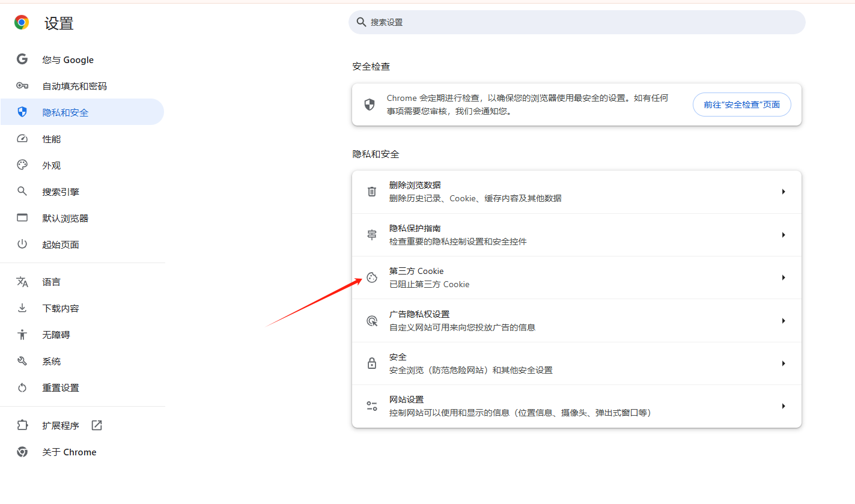Image resolution: width=855 pixels, height=504 pixels.
Task: Open 系统 settings section
Action: pos(82,361)
